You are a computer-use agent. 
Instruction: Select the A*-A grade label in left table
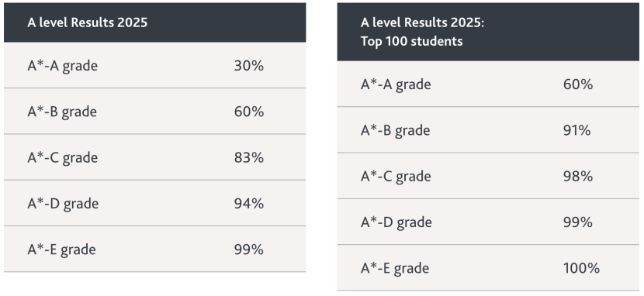tap(62, 66)
